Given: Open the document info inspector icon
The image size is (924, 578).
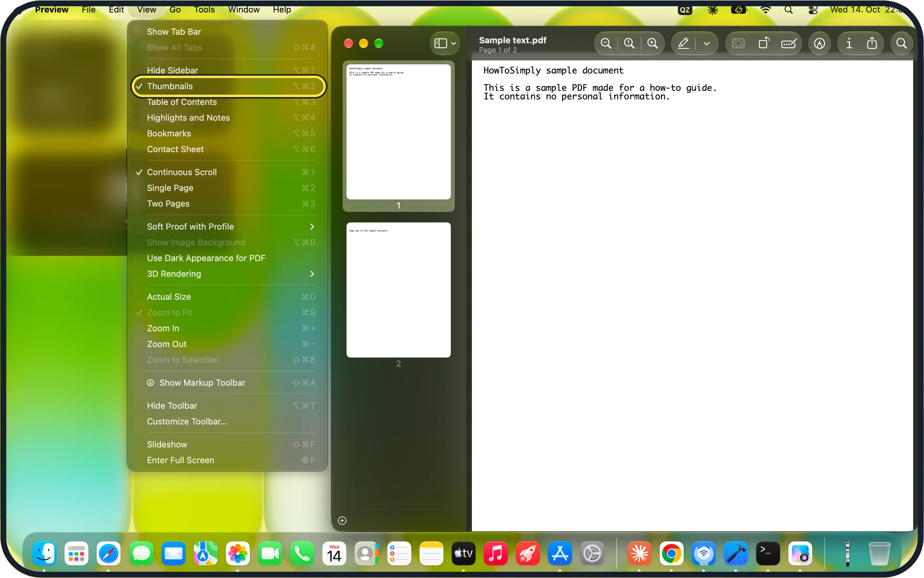Looking at the screenshot, I should [x=849, y=43].
